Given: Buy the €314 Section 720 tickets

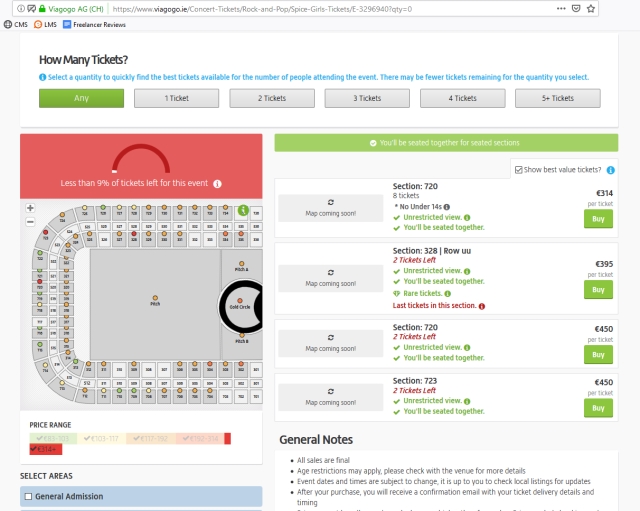Looking at the screenshot, I should point(598,219).
